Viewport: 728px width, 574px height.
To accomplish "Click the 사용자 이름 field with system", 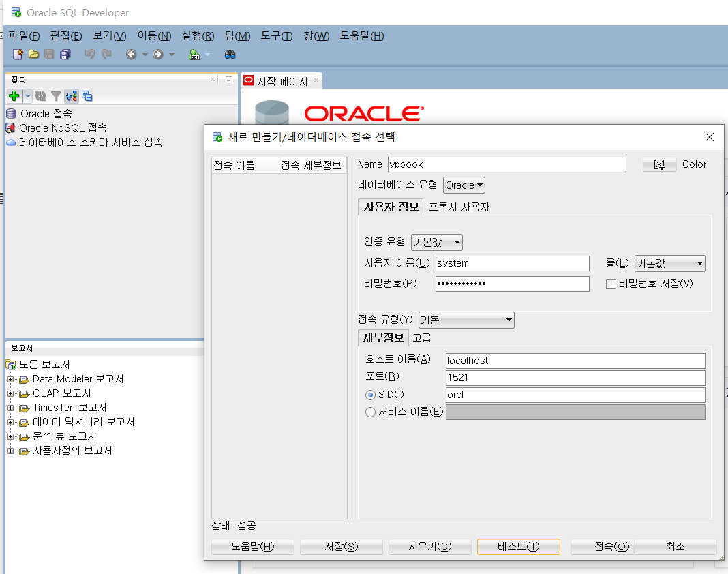I will point(513,263).
